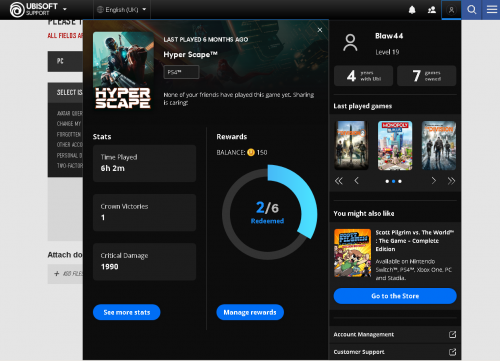Image resolution: width=500 pixels, height=361 pixels.
Task: Open the search magnifier icon
Action: point(471,10)
